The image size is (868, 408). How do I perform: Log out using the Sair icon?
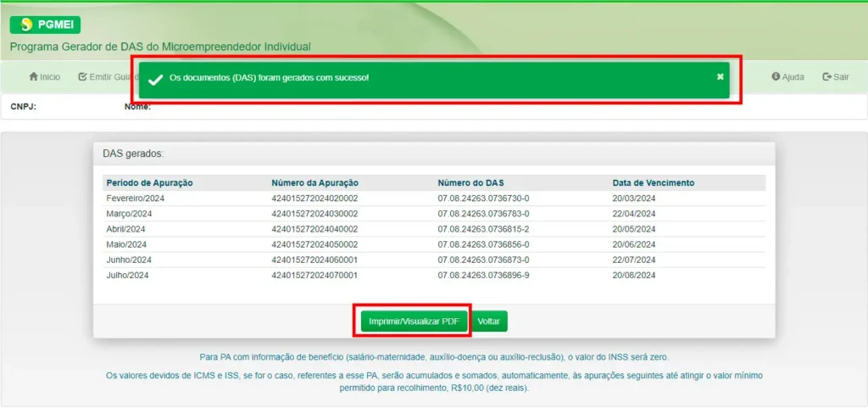[x=827, y=77]
